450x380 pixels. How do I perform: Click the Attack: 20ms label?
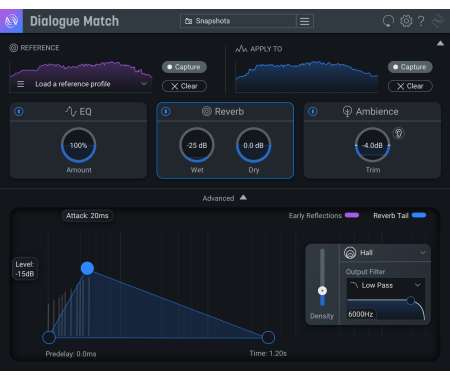click(87, 216)
